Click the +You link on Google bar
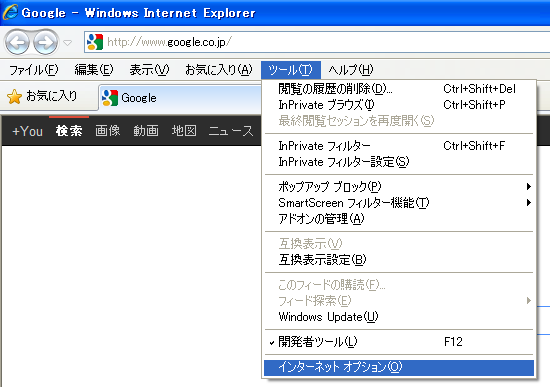 [27, 131]
